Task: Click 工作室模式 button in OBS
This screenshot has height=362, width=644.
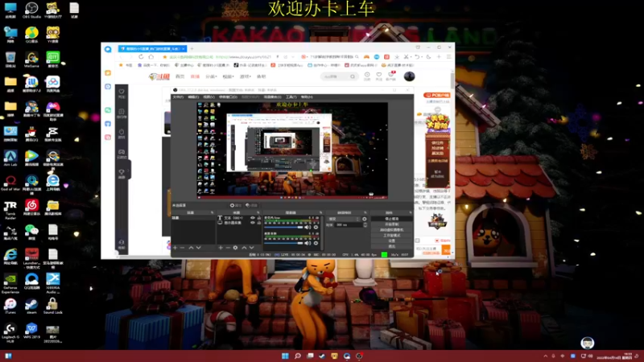Action: click(x=392, y=236)
